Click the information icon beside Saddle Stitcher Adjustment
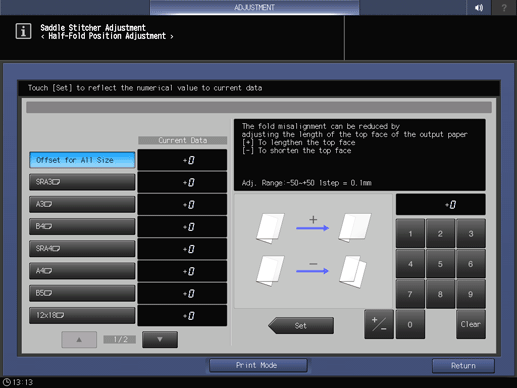Viewport: 517px width, 388px height. tap(23, 31)
